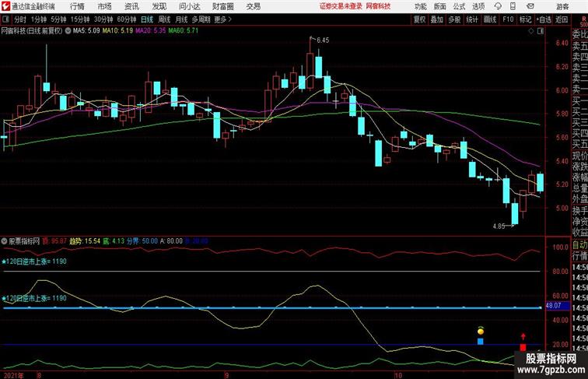Viewport: 588px width, 379px height.
Task: Click the upper ★120日逆市上涨= 1190 label
Action: (34, 261)
